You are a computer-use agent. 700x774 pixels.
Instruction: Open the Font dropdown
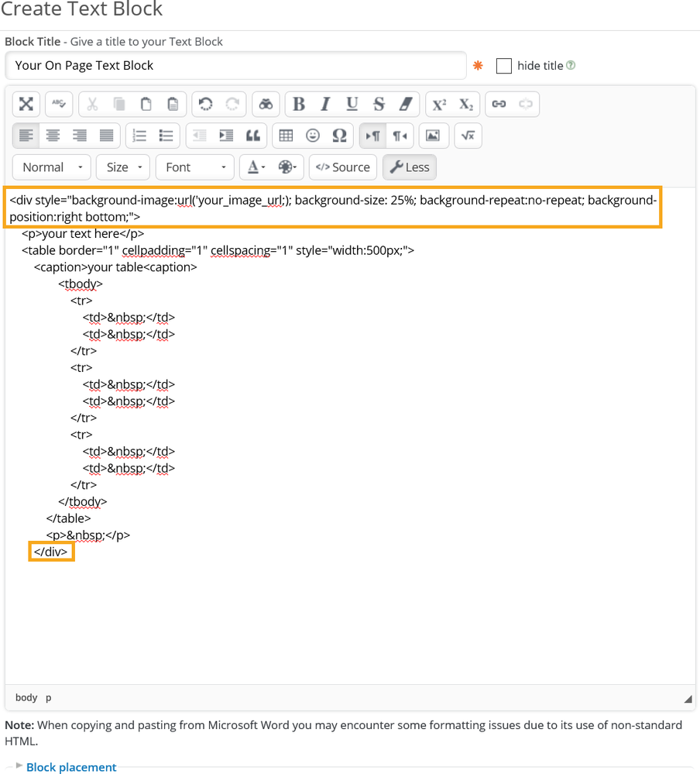(194, 167)
